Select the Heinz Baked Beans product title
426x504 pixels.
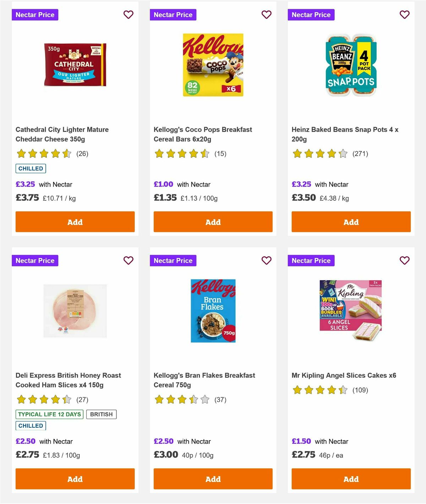click(345, 134)
